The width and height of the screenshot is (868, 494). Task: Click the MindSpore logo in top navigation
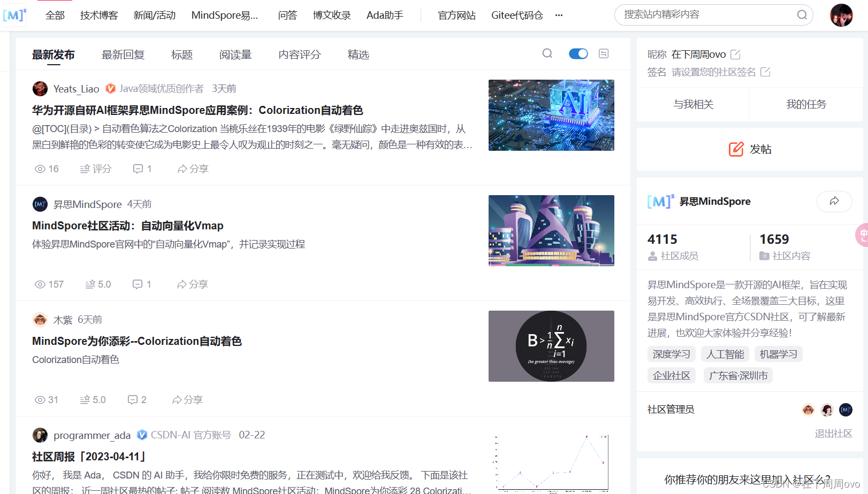[x=14, y=15]
